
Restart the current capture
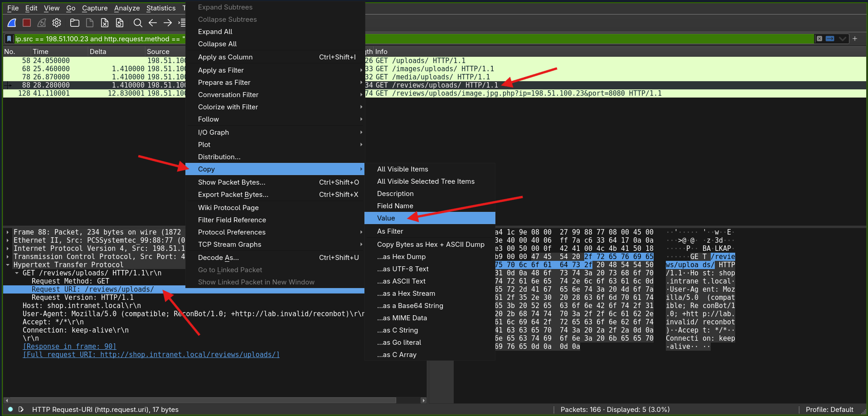[42, 23]
